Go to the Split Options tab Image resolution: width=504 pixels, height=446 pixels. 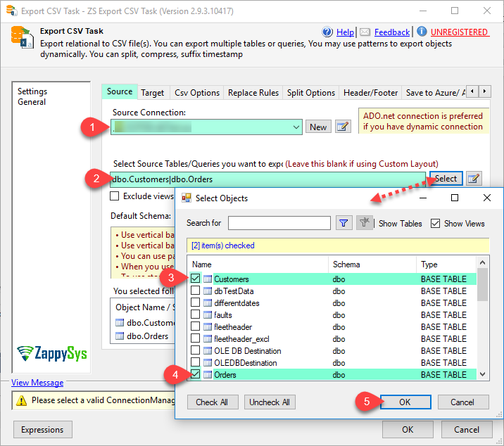311,93
